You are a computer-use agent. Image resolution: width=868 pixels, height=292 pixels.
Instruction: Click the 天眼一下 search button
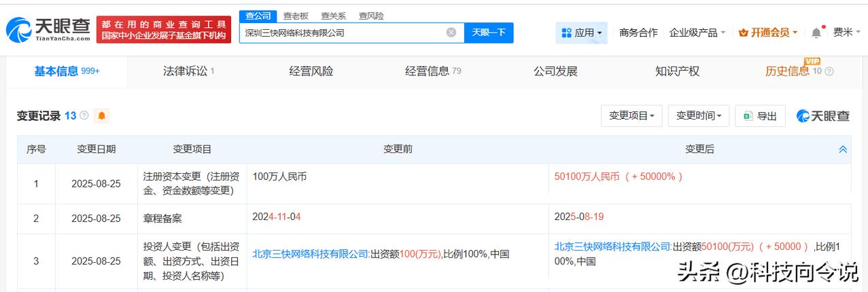click(489, 33)
